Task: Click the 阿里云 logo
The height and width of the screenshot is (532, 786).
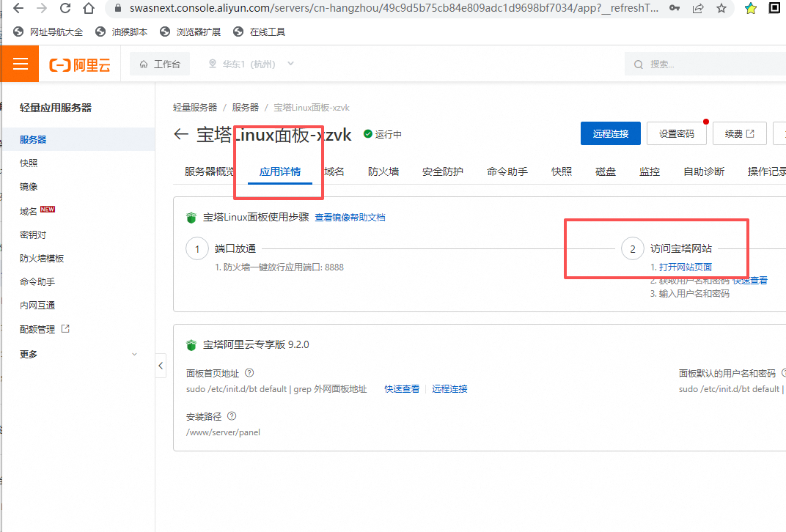Action: (80, 64)
